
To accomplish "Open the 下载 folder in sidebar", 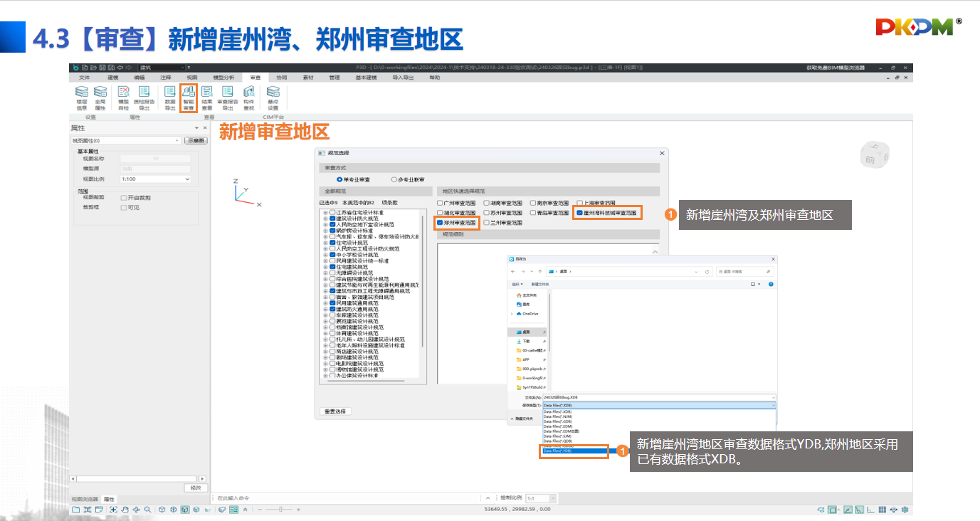I will 523,341.
